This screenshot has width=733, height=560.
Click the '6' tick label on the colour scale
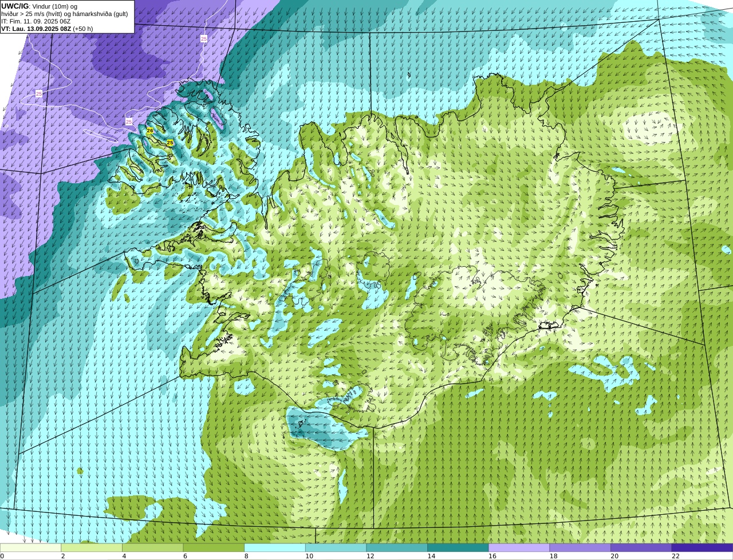click(185, 556)
